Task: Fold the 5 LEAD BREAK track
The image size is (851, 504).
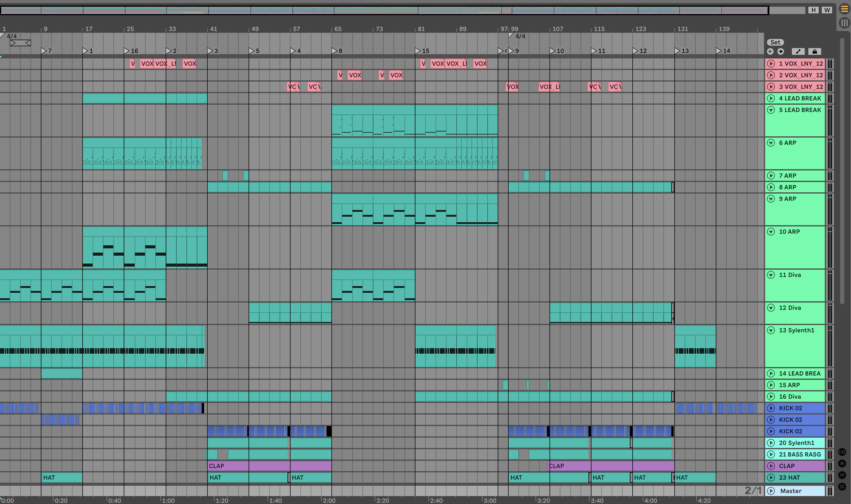Action: pyautogui.click(x=771, y=110)
